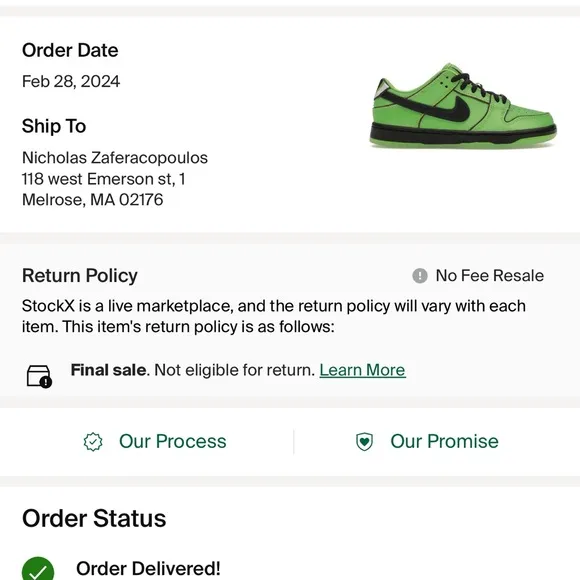580x580 pixels.
Task: View the green Nike sneaker product image
Action: pyautogui.click(x=463, y=105)
